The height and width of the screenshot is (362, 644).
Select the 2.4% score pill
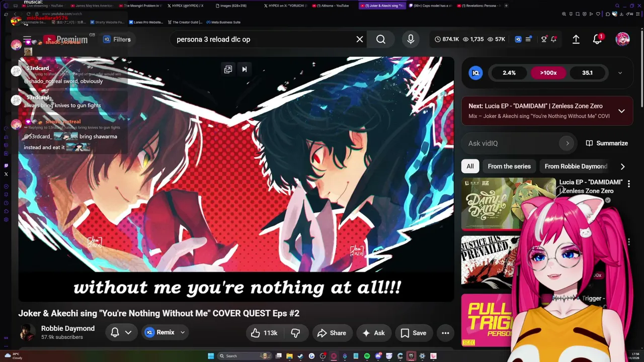click(509, 73)
